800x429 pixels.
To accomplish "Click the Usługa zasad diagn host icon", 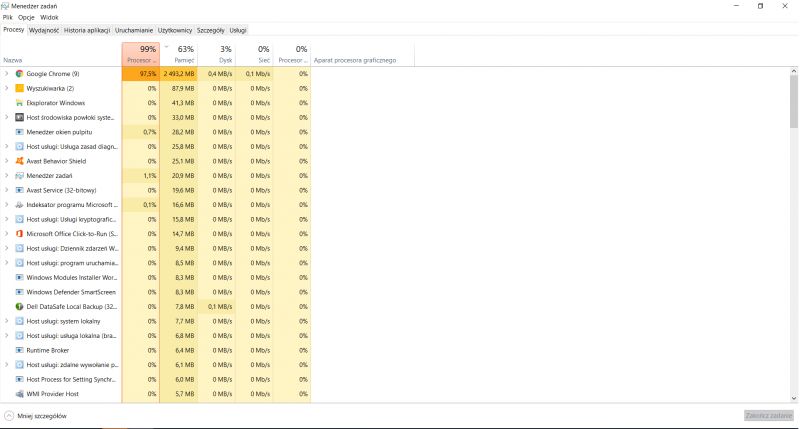I will pyautogui.click(x=19, y=146).
